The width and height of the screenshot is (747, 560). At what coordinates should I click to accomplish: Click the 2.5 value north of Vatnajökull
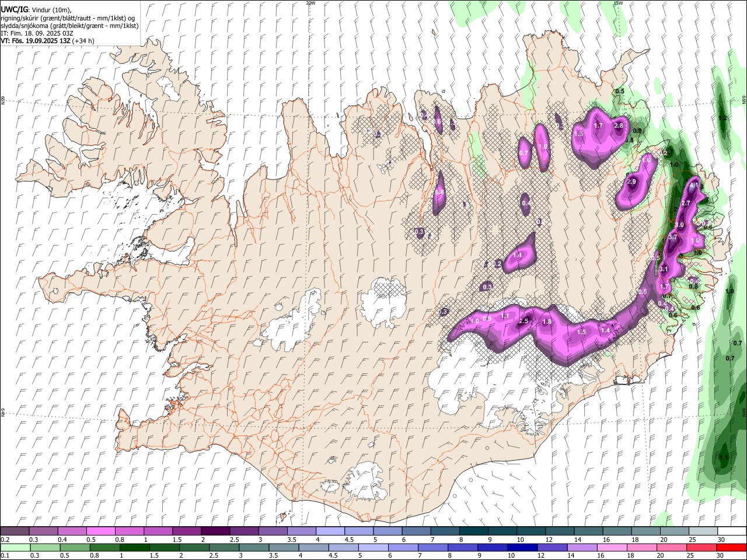pos(523,321)
